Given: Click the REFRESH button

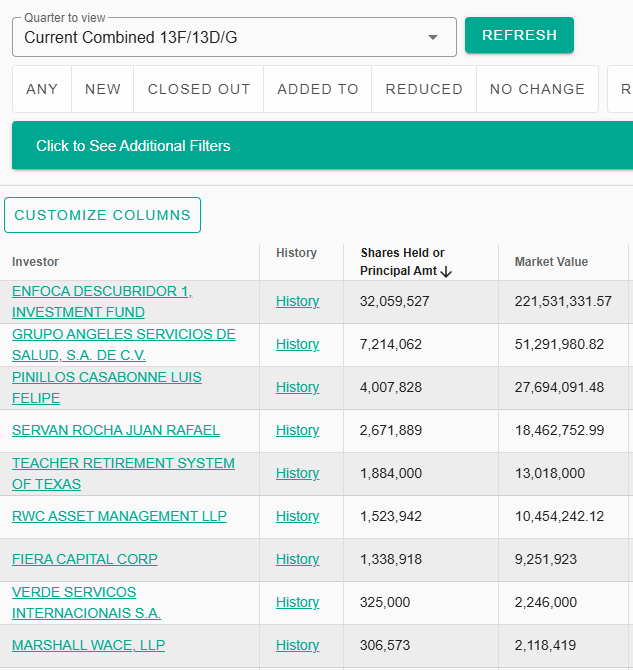Looking at the screenshot, I should coord(519,35).
